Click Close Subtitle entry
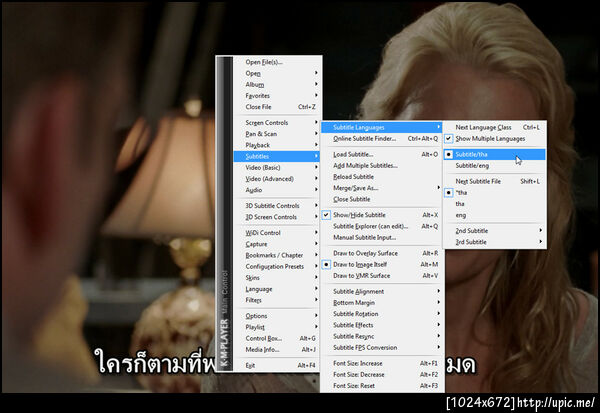Screen dimensions: 600x413 point(381,199)
